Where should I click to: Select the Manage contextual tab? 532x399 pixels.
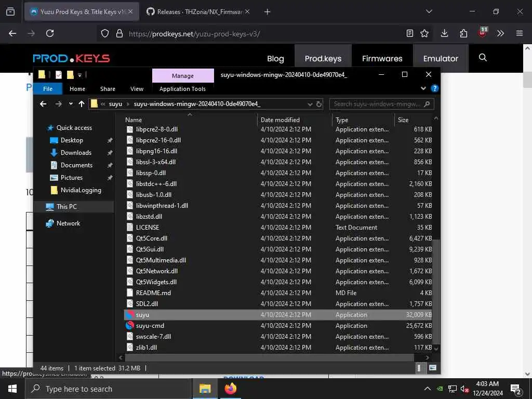coord(183,76)
